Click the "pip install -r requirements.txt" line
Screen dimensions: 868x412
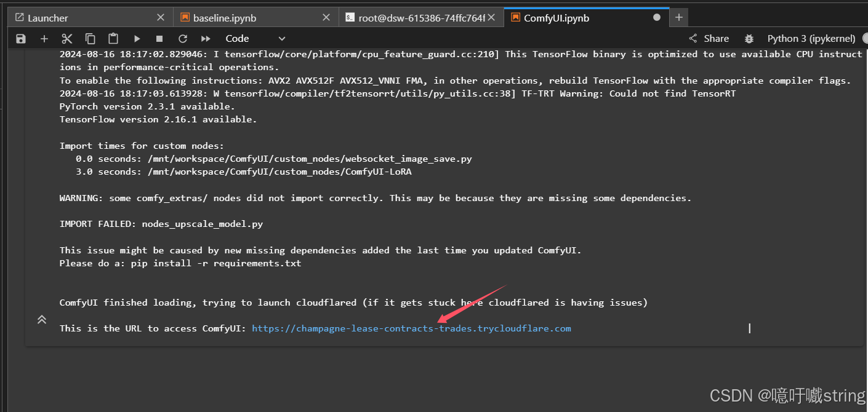(x=180, y=263)
